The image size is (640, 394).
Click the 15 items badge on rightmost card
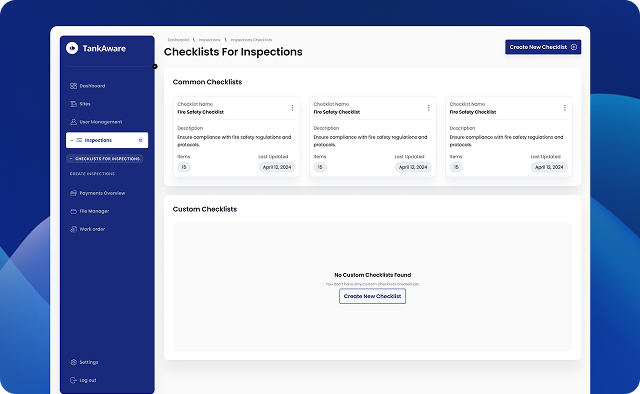456,167
